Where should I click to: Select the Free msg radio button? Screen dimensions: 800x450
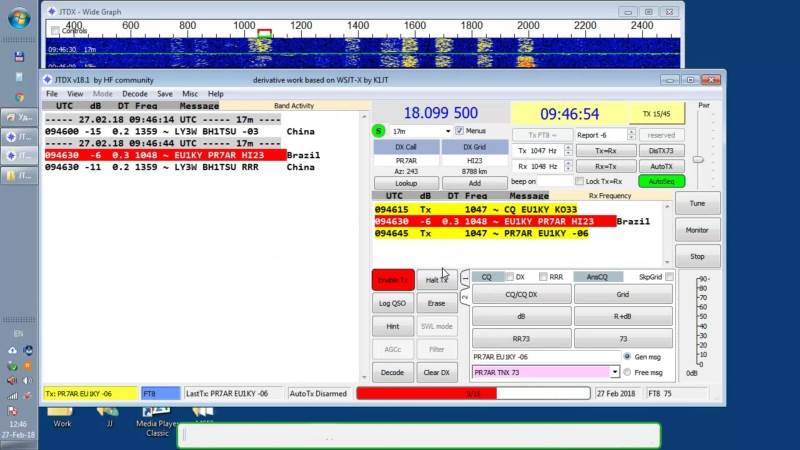coord(627,372)
